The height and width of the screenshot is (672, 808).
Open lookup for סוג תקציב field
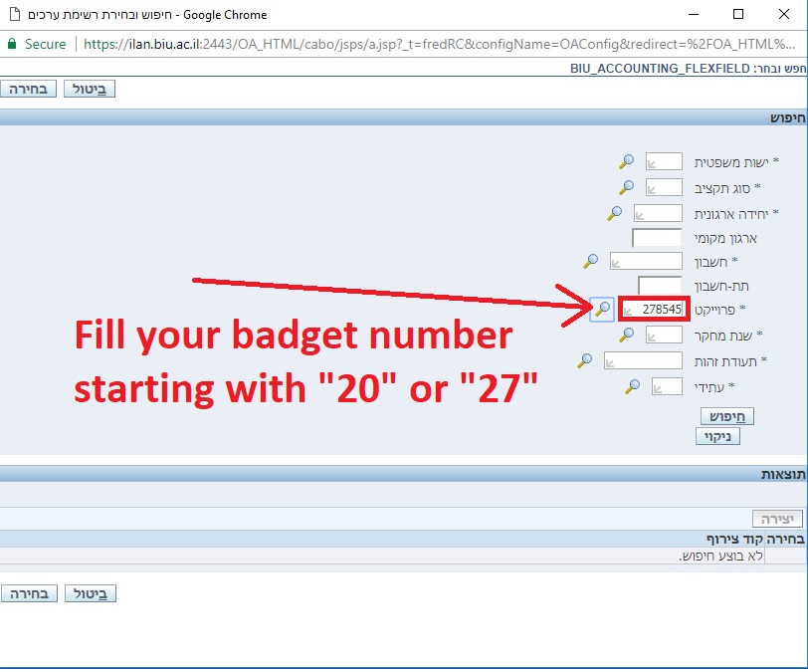click(x=627, y=186)
